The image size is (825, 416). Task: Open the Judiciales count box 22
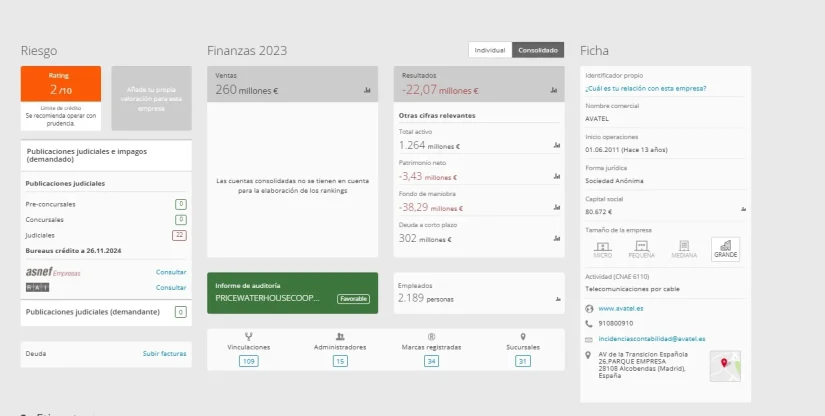(180, 235)
